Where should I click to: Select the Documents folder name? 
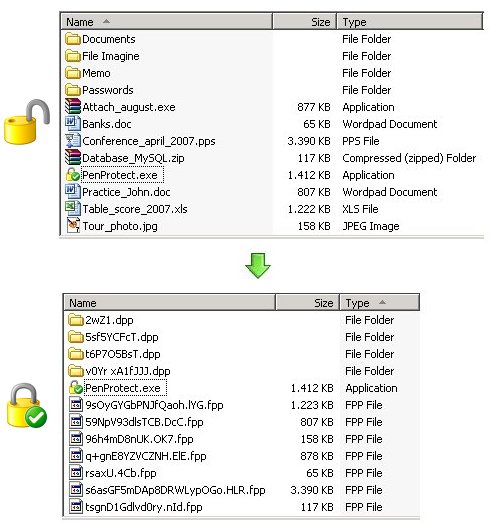pyautogui.click(x=109, y=39)
